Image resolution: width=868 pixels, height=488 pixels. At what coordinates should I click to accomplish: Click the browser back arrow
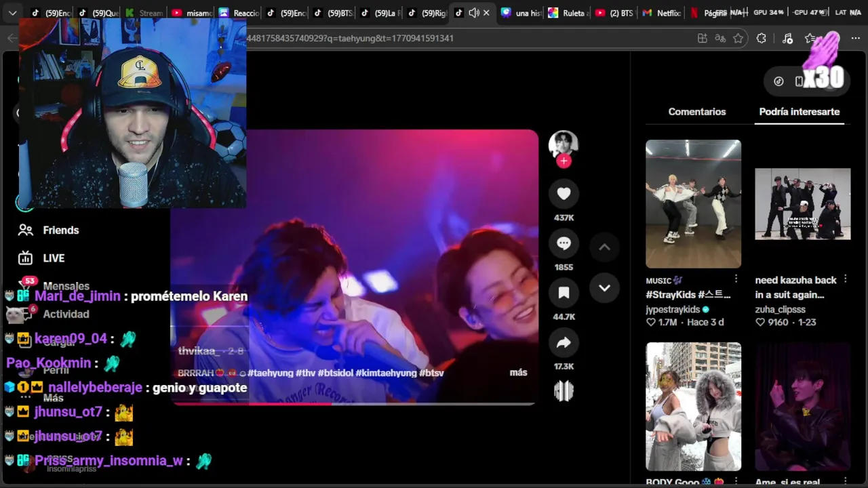tap(12, 39)
